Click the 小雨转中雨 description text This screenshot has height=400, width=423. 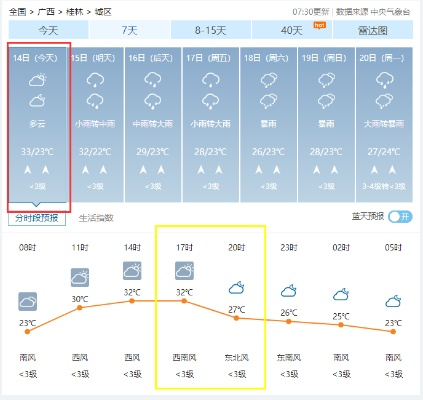coord(95,124)
